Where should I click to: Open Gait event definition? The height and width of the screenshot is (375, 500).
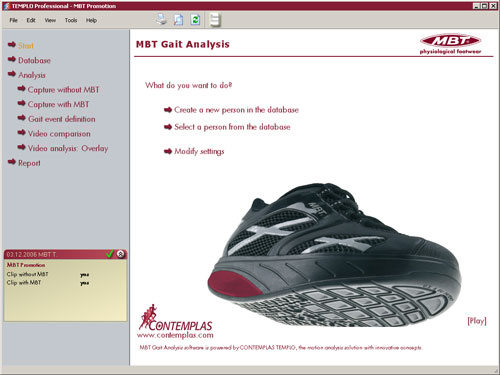tap(62, 119)
